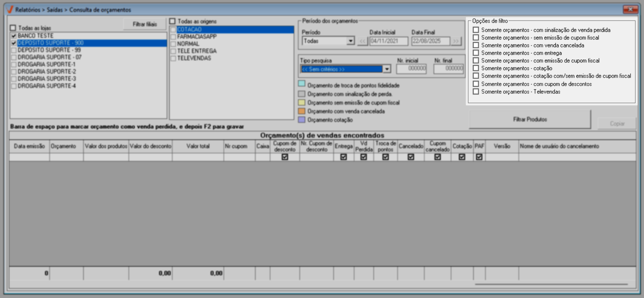Enable filter 'com emissão de cupom fiscal'

(476, 60)
